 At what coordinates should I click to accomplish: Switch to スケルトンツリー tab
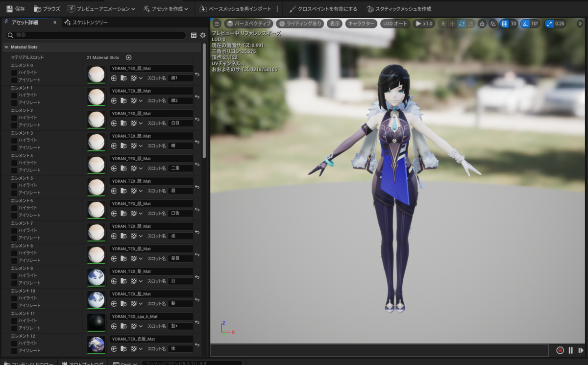click(x=86, y=23)
